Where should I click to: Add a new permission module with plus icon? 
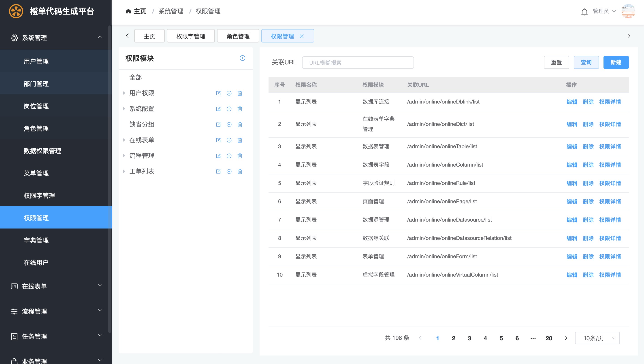(242, 58)
